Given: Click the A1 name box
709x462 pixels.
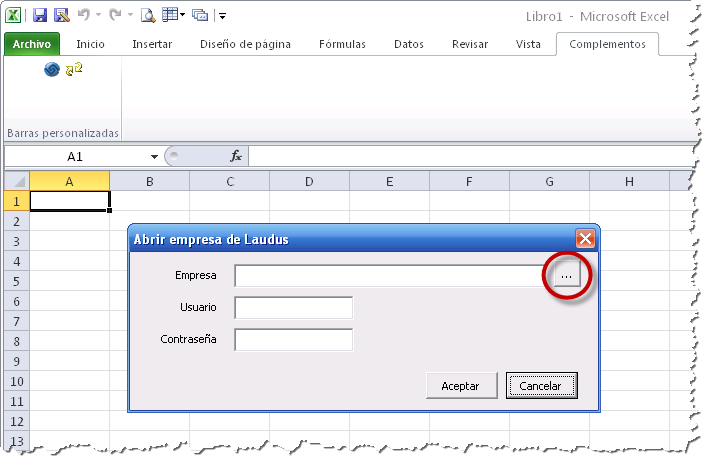Looking at the screenshot, I should (x=75, y=157).
